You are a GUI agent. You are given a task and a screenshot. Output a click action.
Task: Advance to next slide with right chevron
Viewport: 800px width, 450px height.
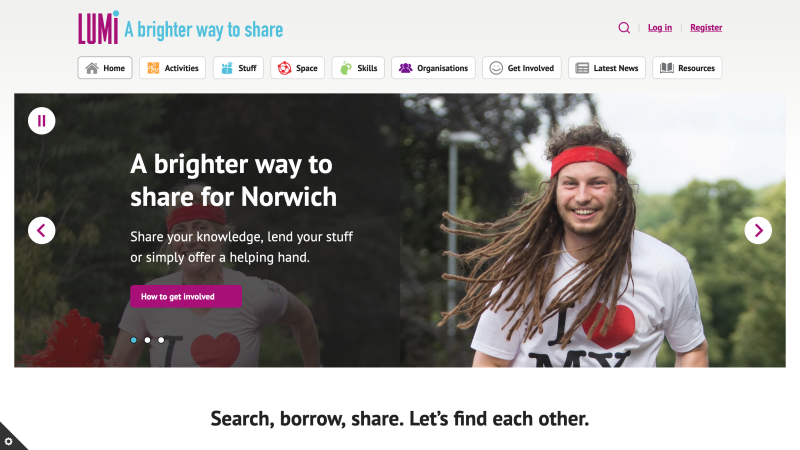tap(758, 231)
